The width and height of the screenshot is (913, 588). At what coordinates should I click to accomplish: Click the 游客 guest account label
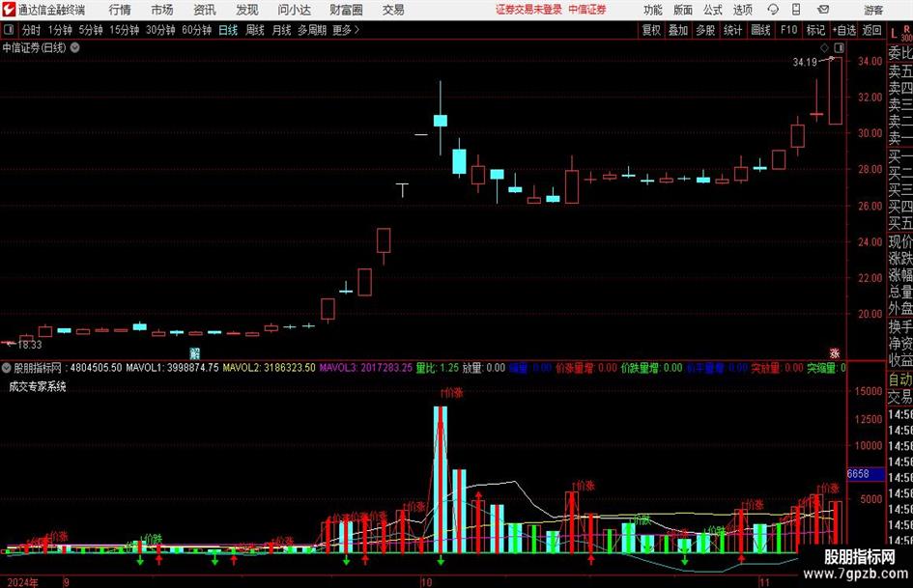tap(872, 10)
